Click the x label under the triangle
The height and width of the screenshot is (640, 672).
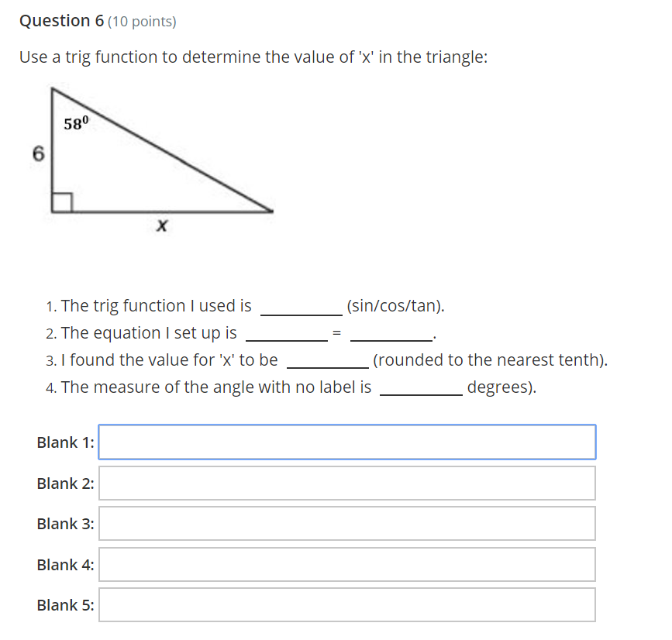(161, 227)
